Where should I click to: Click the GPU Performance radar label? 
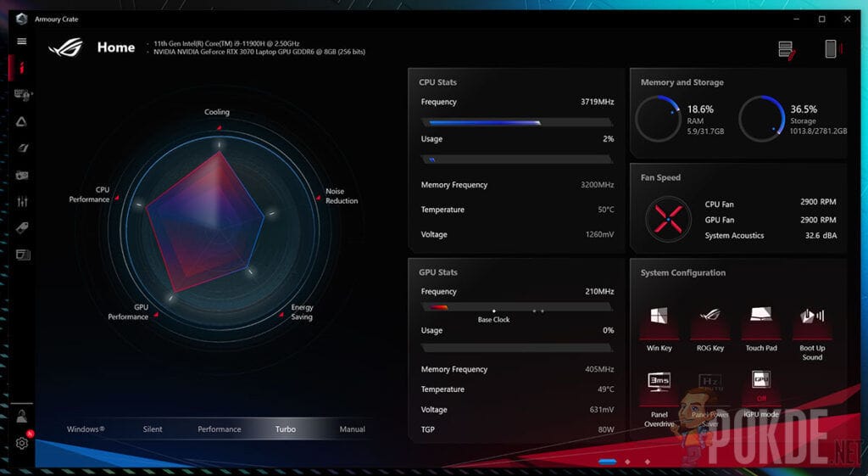[x=128, y=312]
